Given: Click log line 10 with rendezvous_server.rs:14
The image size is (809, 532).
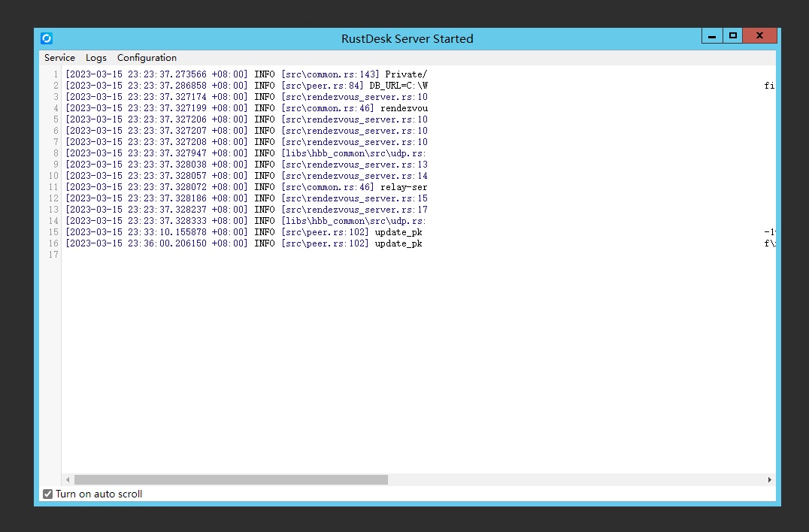Looking at the screenshot, I should click(x=247, y=176).
